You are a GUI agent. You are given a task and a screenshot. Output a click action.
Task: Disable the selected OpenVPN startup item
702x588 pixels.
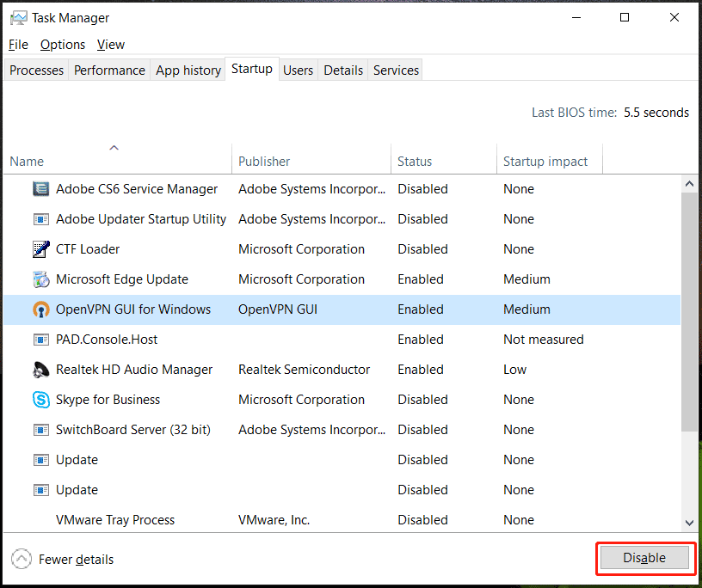(644, 558)
